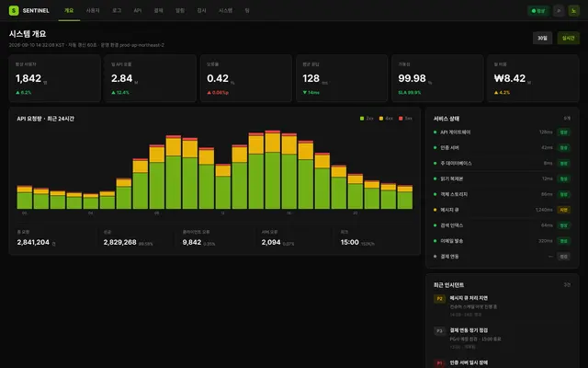Click the red up-arrow error change indicator

pos(218,92)
